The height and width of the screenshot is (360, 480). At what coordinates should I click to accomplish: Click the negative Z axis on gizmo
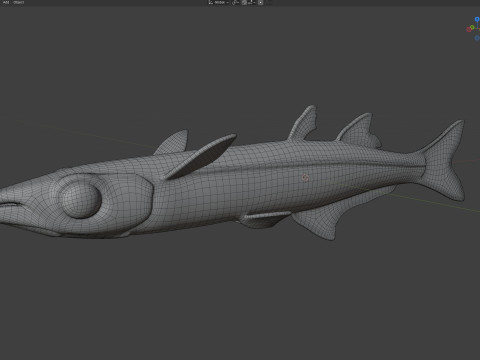coord(477,38)
